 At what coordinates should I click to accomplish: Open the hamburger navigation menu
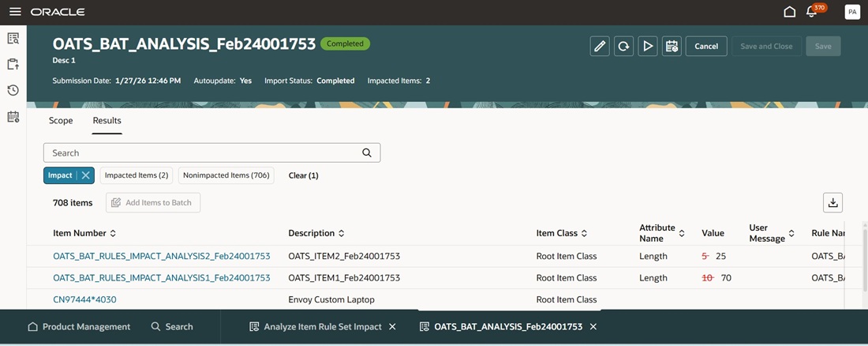pos(15,12)
